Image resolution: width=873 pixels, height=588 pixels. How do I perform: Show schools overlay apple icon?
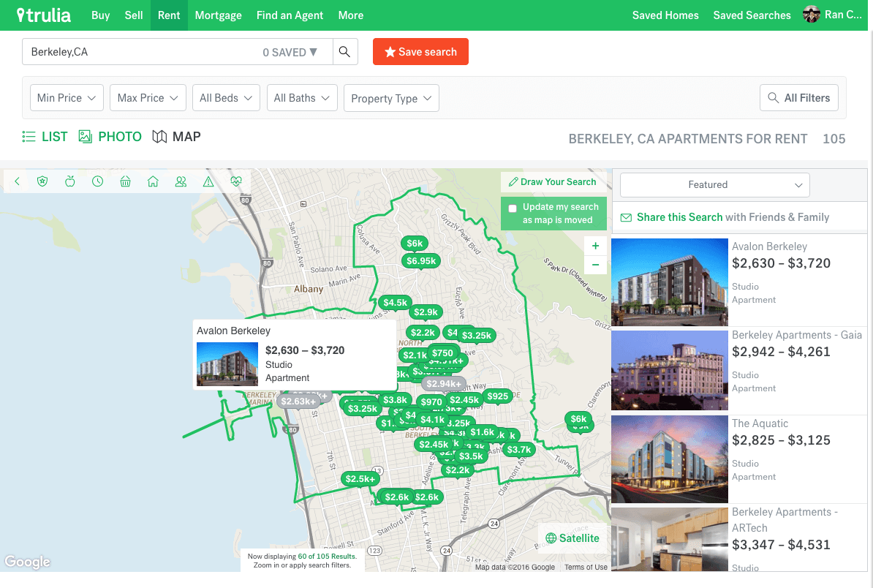click(x=69, y=181)
